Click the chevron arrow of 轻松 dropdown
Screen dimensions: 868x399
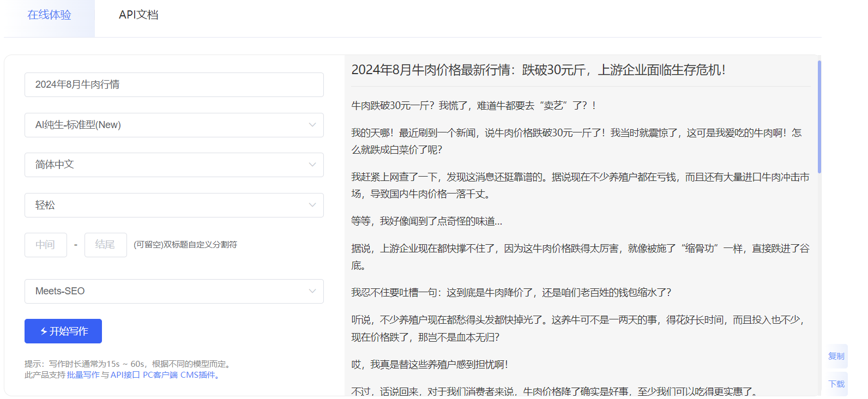click(x=312, y=205)
